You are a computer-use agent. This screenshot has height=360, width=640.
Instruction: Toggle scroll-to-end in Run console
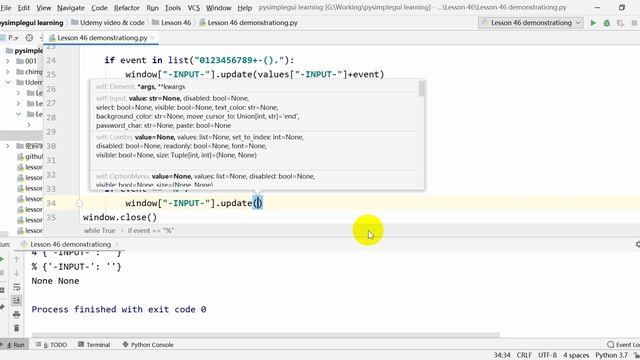click(16, 301)
